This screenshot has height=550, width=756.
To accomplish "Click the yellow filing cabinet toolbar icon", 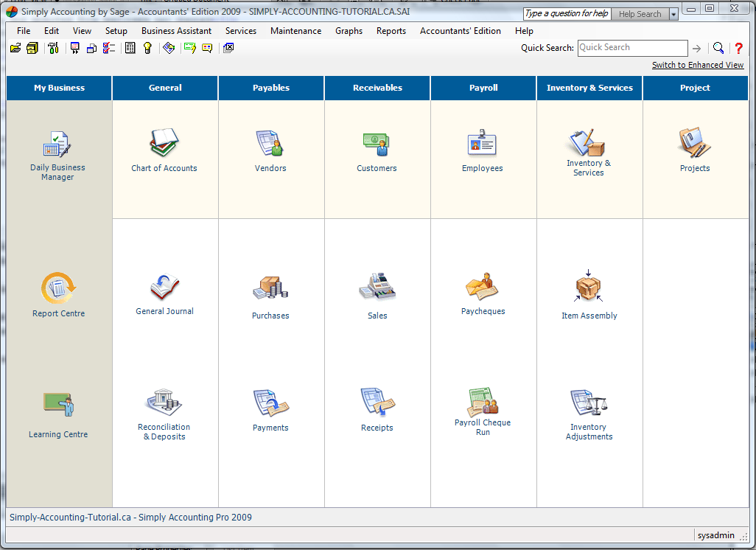I will click(32, 48).
